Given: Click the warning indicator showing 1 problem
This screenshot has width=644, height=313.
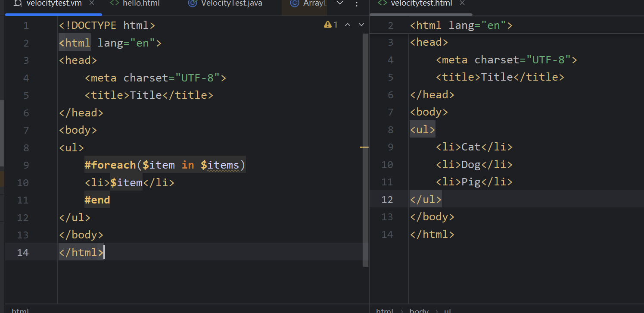Looking at the screenshot, I should coord(331,25).
